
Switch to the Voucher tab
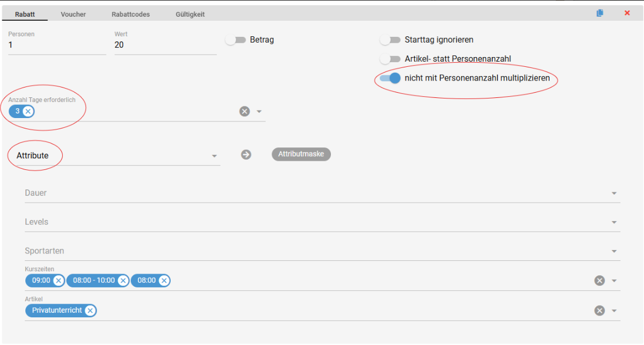(73, 14)
